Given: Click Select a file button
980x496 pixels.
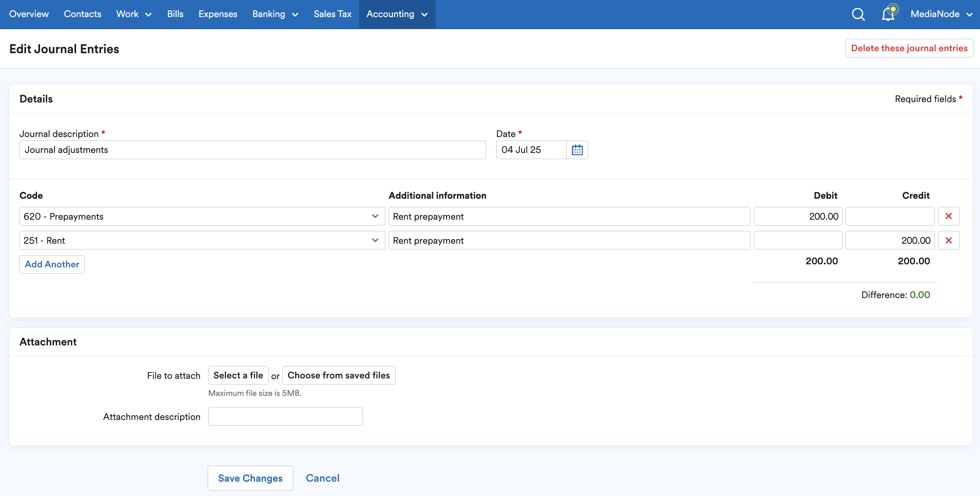Looking at the screenshot, I should pos(238,375).
